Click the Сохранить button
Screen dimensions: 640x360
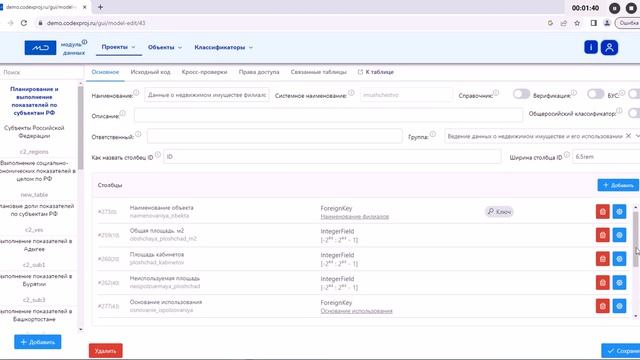[x=621, y=351]
